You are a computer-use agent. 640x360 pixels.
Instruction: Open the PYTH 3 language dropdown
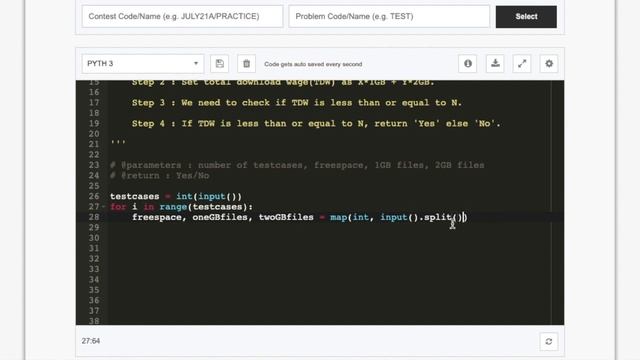point(142,64)
